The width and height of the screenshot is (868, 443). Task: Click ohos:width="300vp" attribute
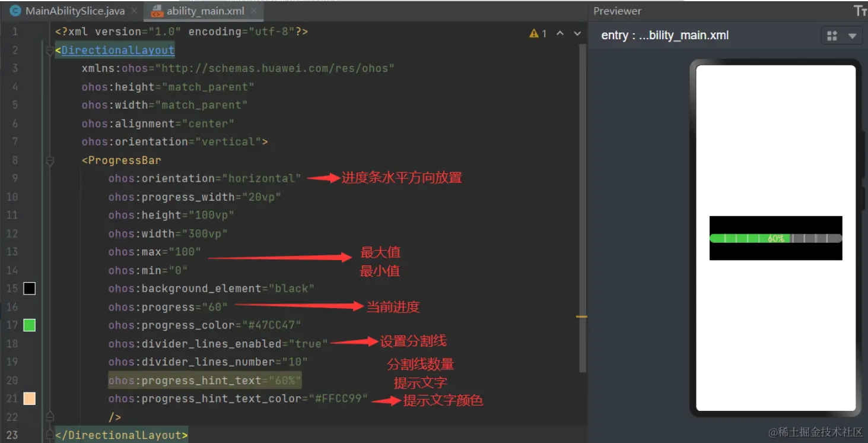[168, 233]
